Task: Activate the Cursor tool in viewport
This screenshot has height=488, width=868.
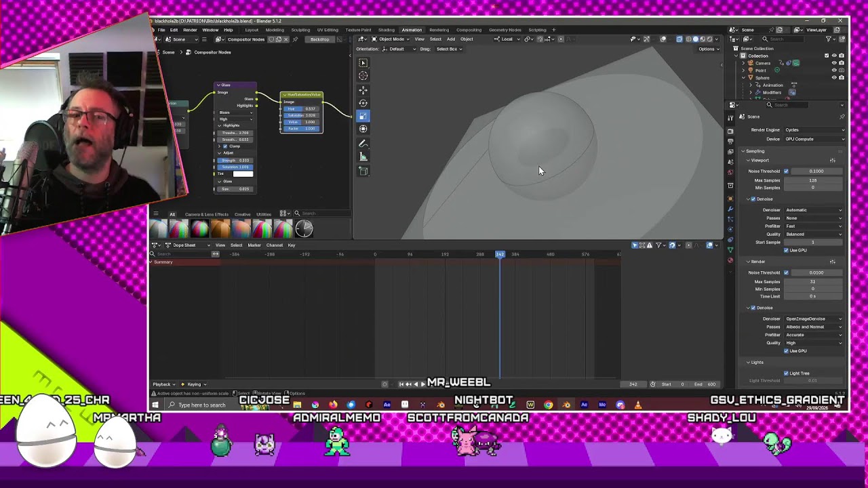Action: point(363,76)
